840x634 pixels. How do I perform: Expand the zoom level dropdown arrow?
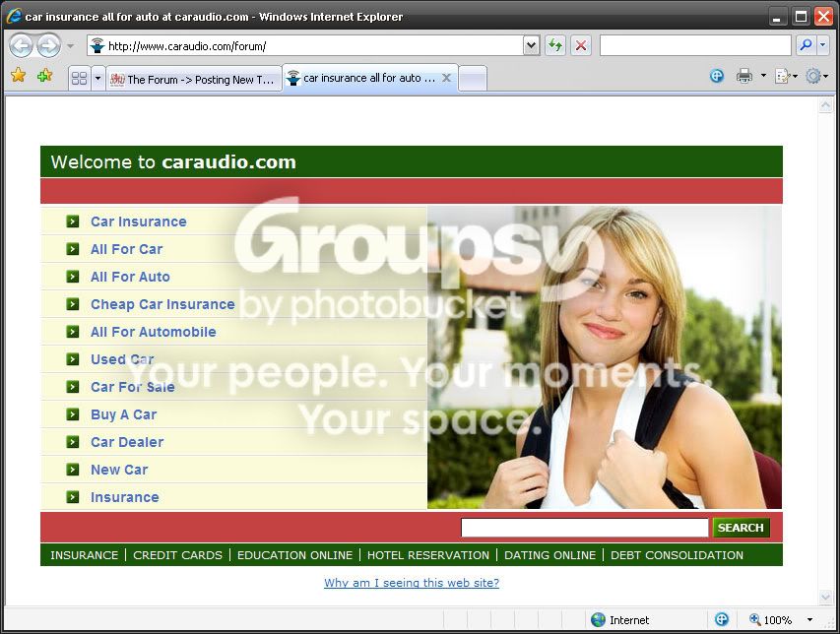(x=809, y=620)
